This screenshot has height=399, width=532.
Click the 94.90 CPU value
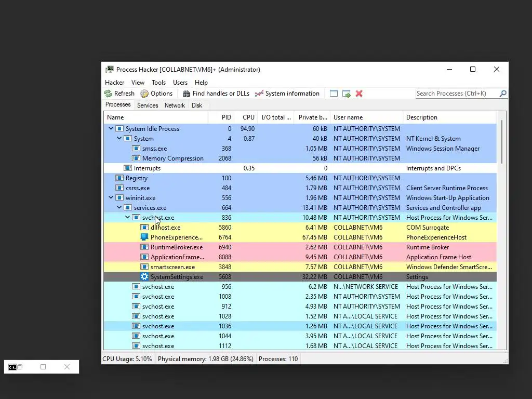[x=247, y=129]
